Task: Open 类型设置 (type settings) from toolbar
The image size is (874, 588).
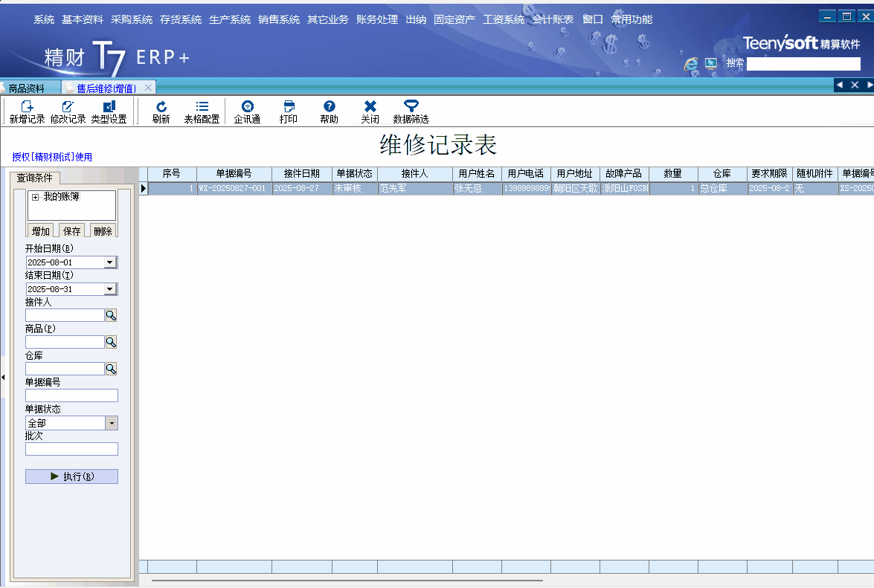Action: 109,107
